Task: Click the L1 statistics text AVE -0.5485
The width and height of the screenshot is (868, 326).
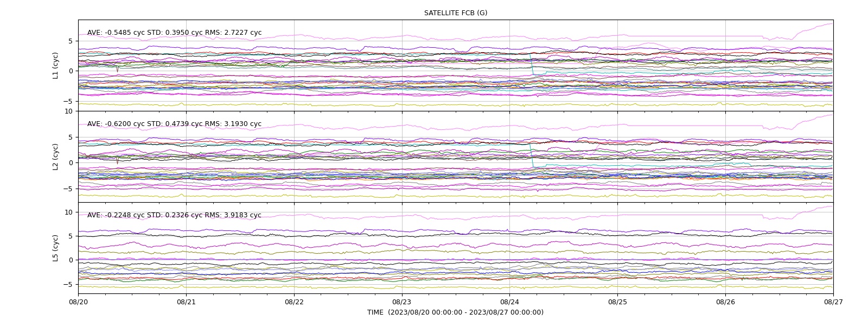Action: pyautogui.click(x=174, y=33)
